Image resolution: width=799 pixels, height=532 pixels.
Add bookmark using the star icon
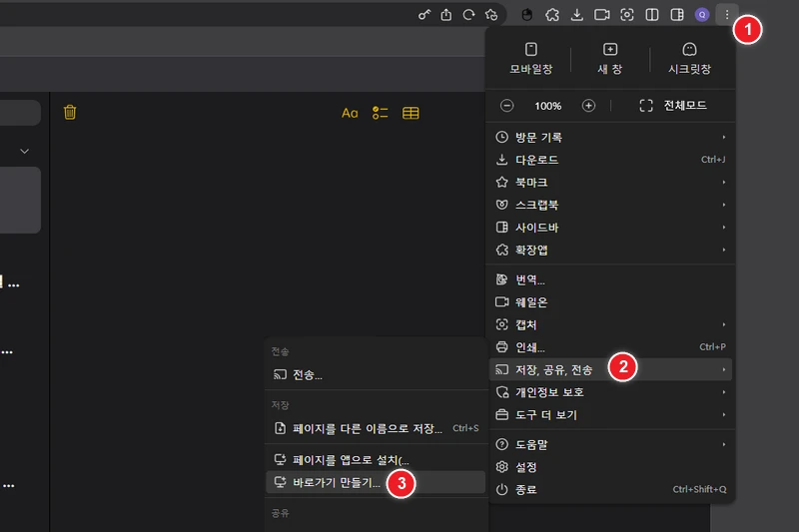pos(491,15)
